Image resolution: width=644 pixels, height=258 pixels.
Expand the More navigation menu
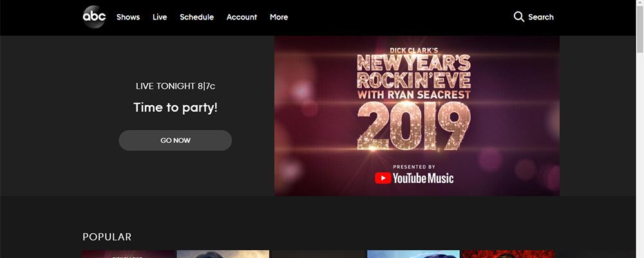pos(279,17)
